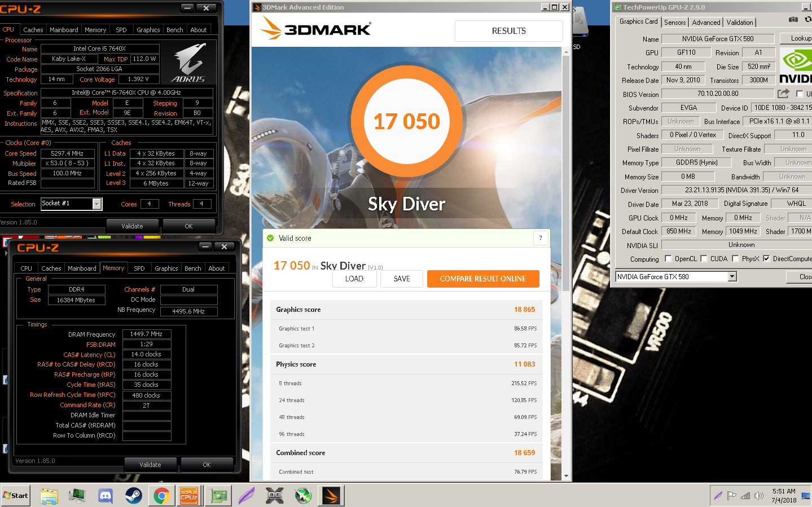Viewport: 812px width, 507px height.
Task: Click the green valid score checkmark icon
Action: 270,238
